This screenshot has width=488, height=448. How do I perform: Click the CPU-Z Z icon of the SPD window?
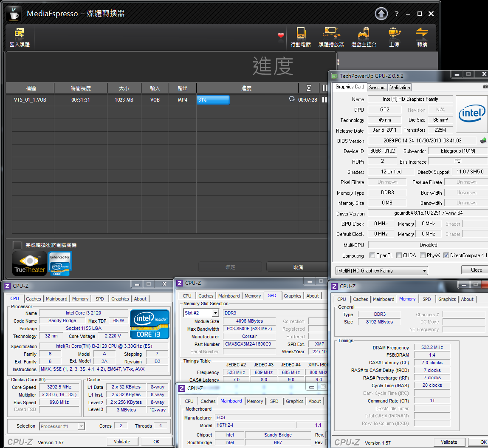(x=180, y=283)
